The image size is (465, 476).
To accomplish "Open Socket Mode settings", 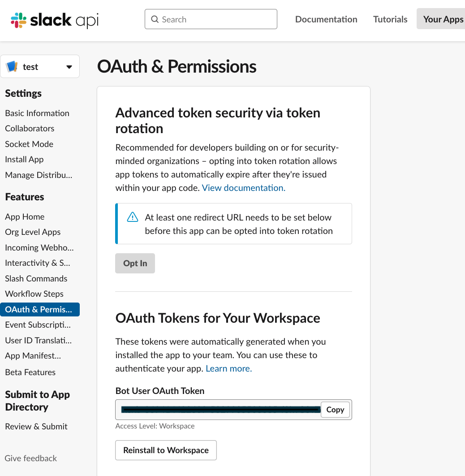I will pos(29,144).
